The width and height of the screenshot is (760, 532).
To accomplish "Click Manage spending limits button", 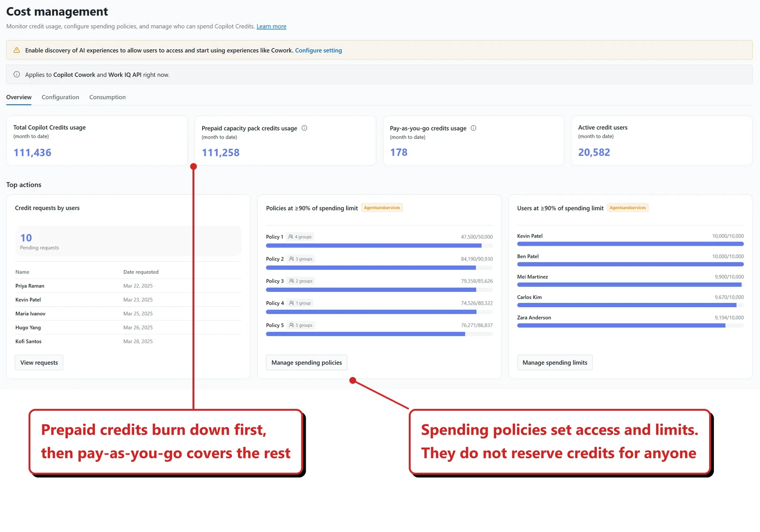I will tap(555, 362).
